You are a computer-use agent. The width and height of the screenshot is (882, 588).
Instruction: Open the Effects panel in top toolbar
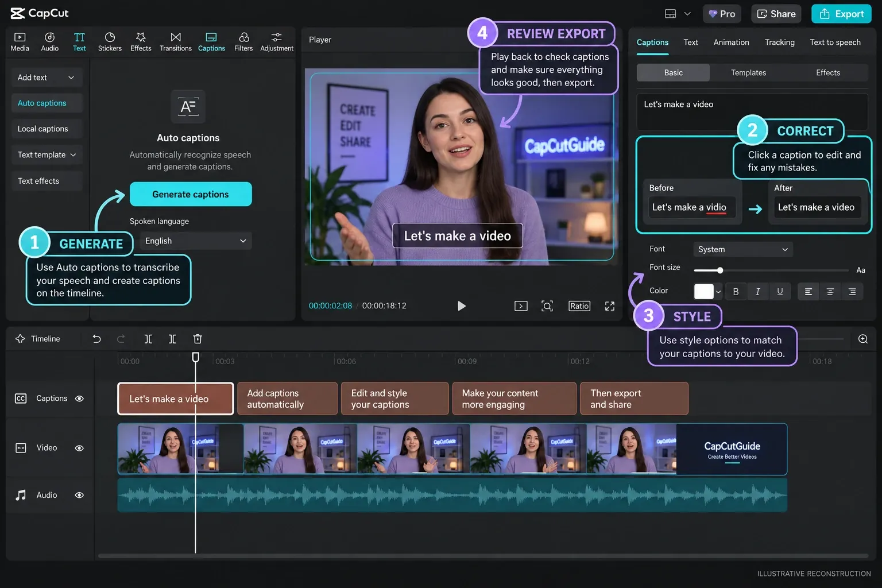(141, 42)
